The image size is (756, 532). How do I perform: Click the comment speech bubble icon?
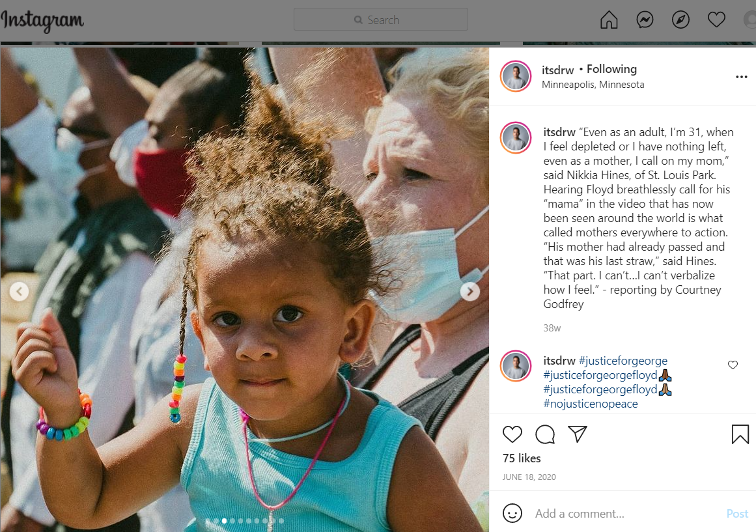tap(545, 434)
